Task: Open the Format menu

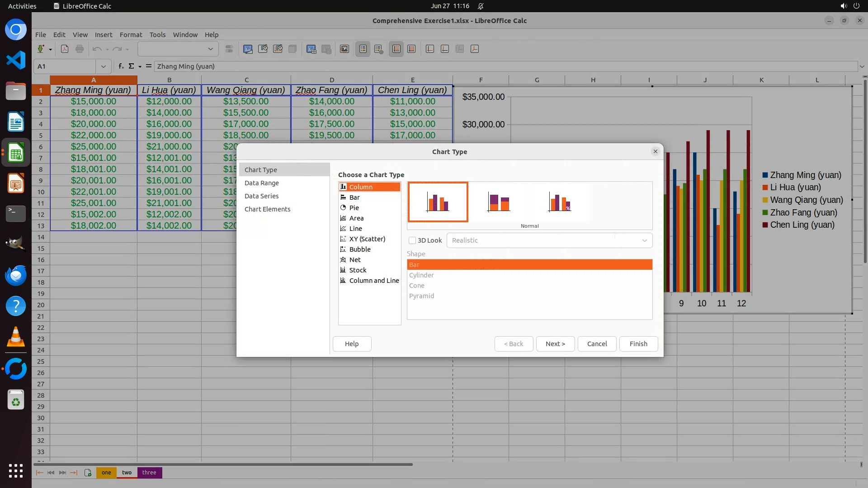Action: click(x=131, y=35)
